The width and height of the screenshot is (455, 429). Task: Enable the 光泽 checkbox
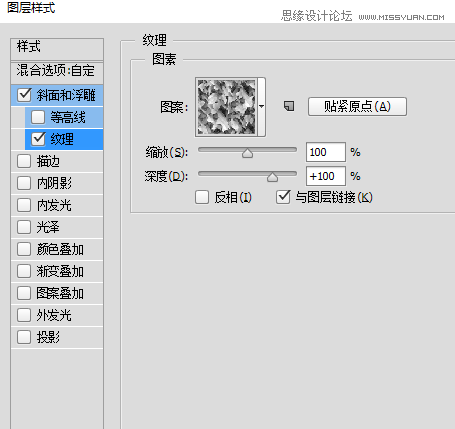[x=24, y=227]
